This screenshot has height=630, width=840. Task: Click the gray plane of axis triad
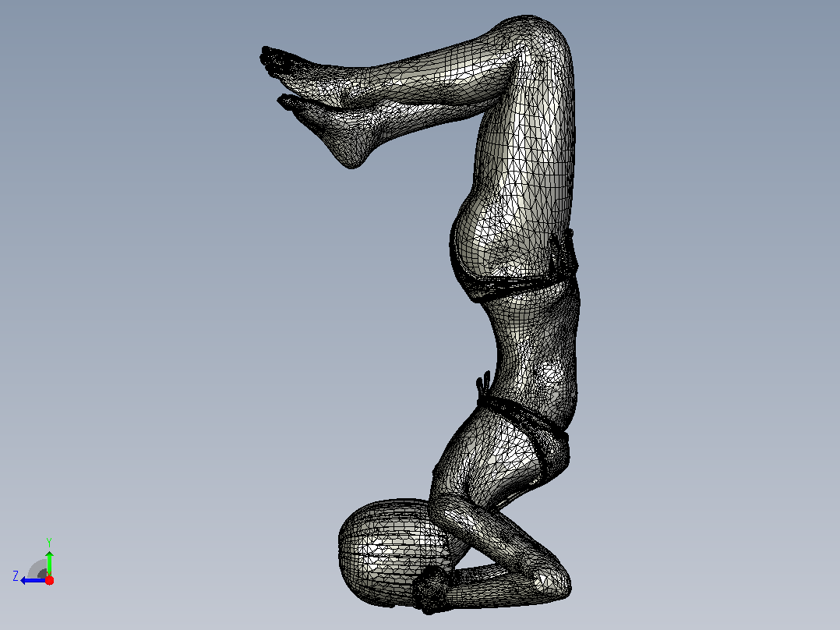tap(38, 569)
